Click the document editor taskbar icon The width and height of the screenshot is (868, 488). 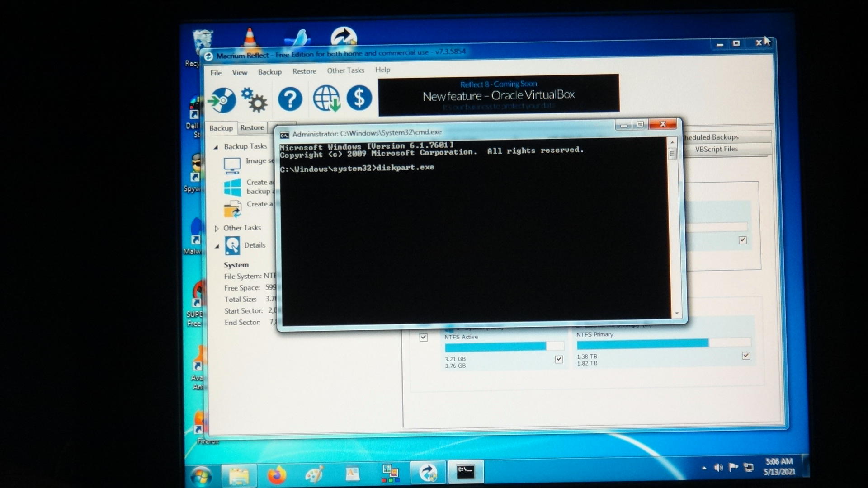(352, 474)
